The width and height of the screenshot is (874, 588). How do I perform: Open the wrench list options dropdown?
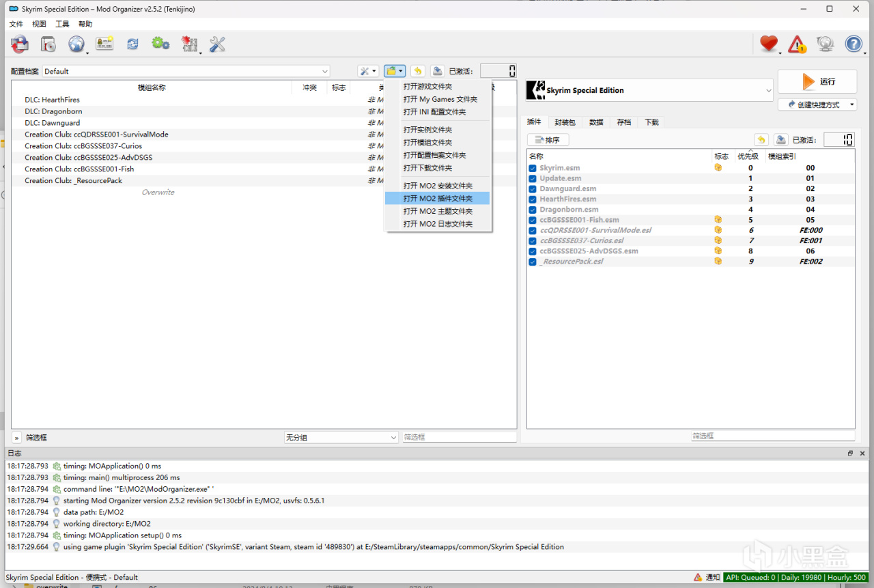point(368,71)
